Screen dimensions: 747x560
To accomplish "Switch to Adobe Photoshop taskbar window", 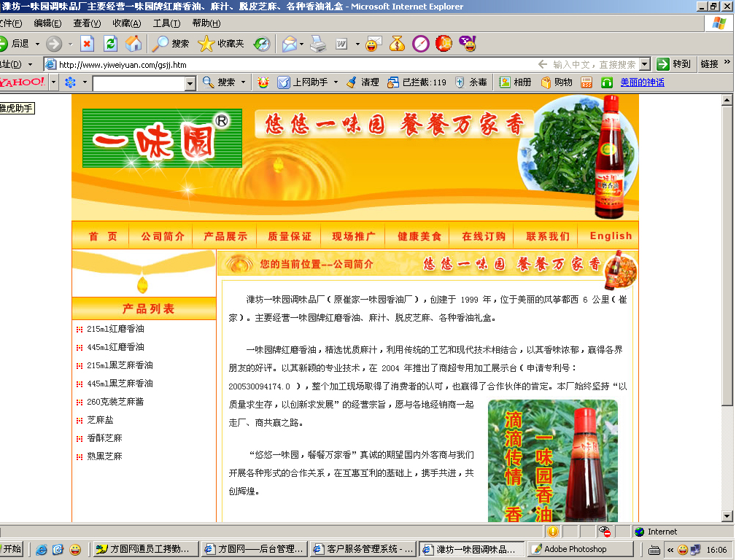I will coord(580,549).
